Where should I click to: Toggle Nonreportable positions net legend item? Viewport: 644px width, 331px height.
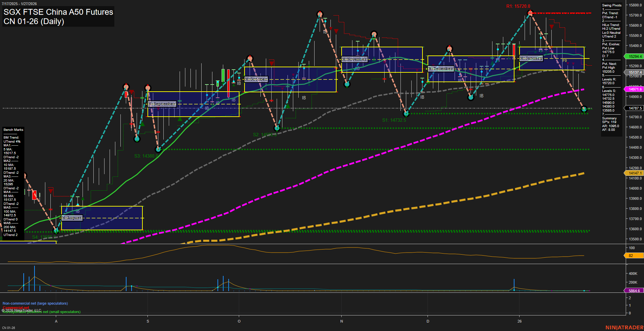point(41,312)
